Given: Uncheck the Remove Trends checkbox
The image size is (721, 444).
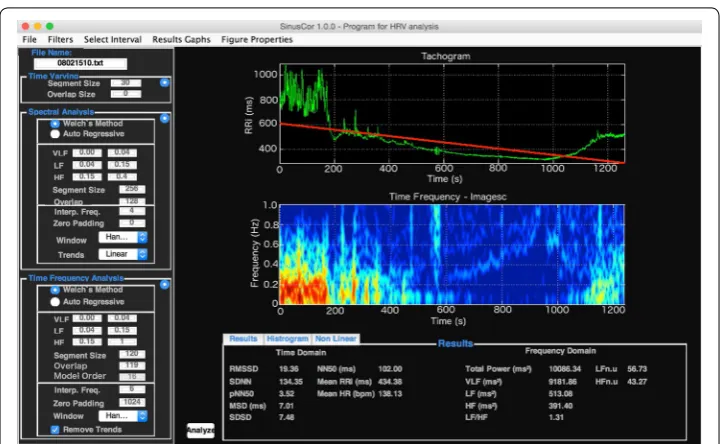Looking at the screenshot, I should click(x=55, y=430).
